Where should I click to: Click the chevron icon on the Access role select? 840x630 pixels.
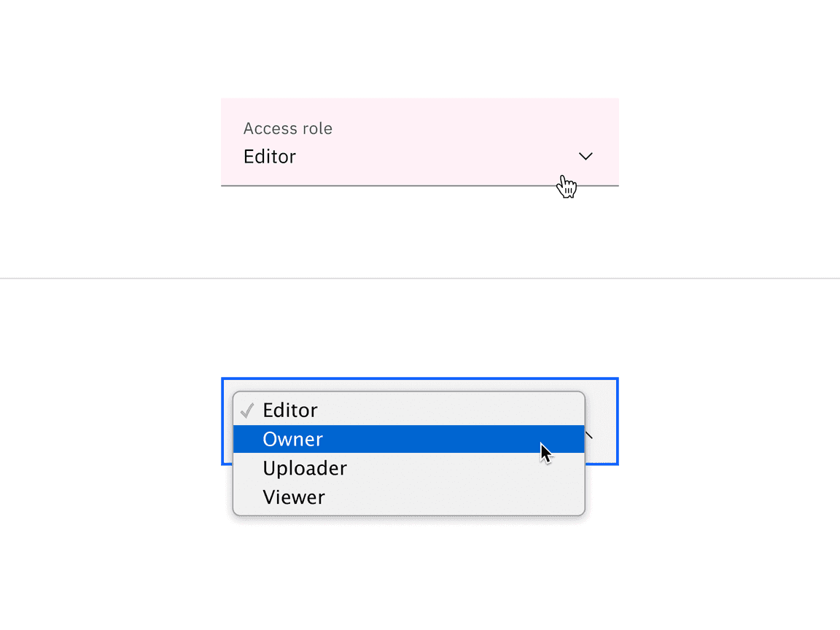pyautogui.click(x=586, y=156)
